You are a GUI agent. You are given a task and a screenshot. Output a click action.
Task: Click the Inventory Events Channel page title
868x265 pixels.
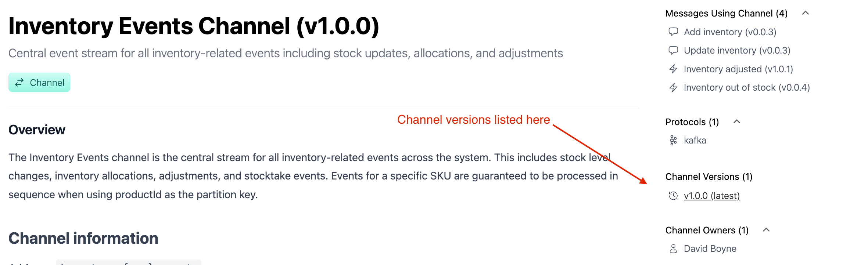194,26
